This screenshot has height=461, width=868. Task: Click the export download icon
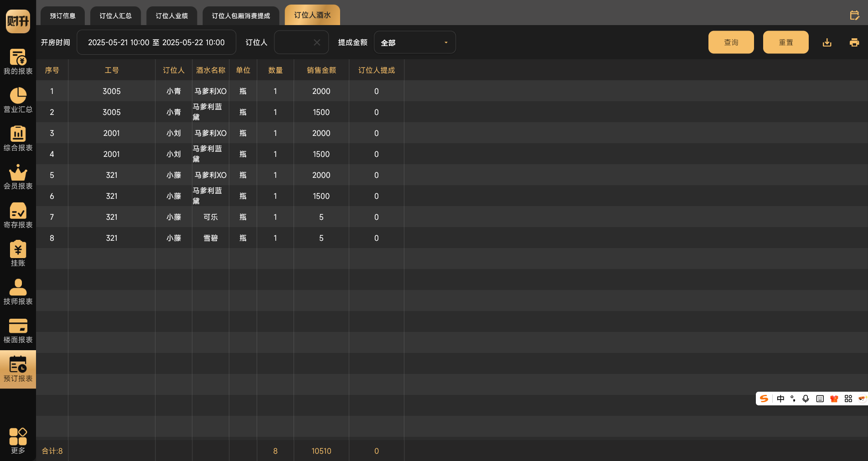[x=827, y=42]
